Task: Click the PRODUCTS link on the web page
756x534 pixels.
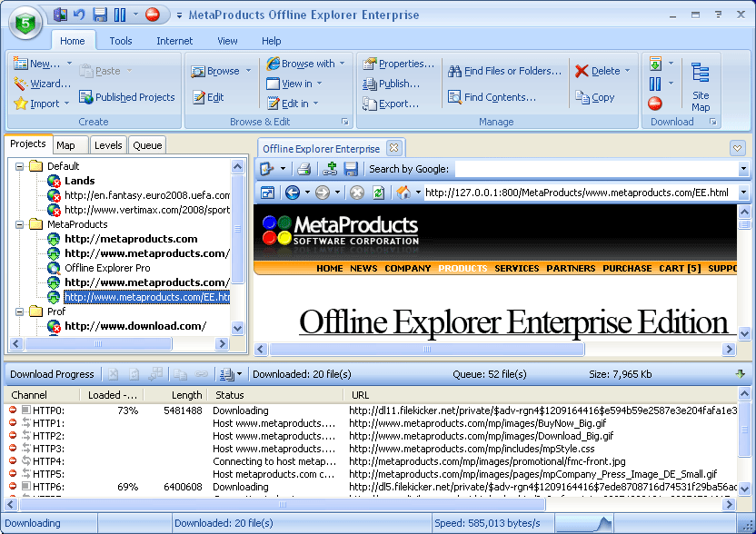Action: pos(463,268)
